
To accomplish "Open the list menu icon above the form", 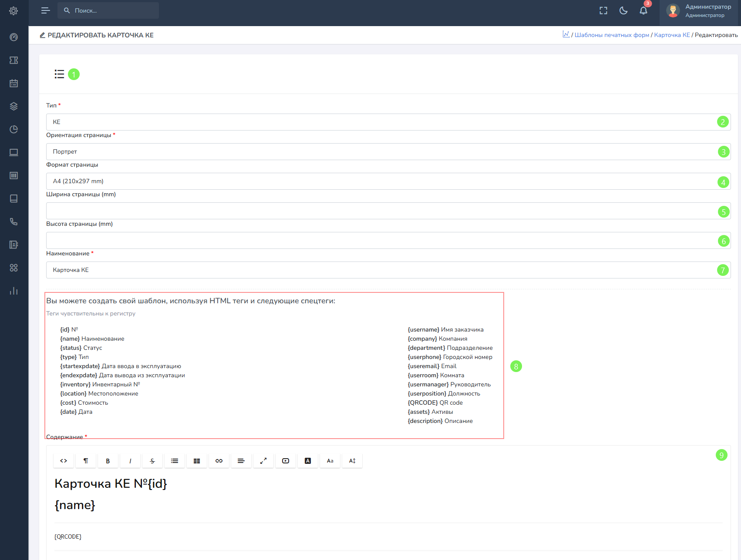I will point(59,74).
